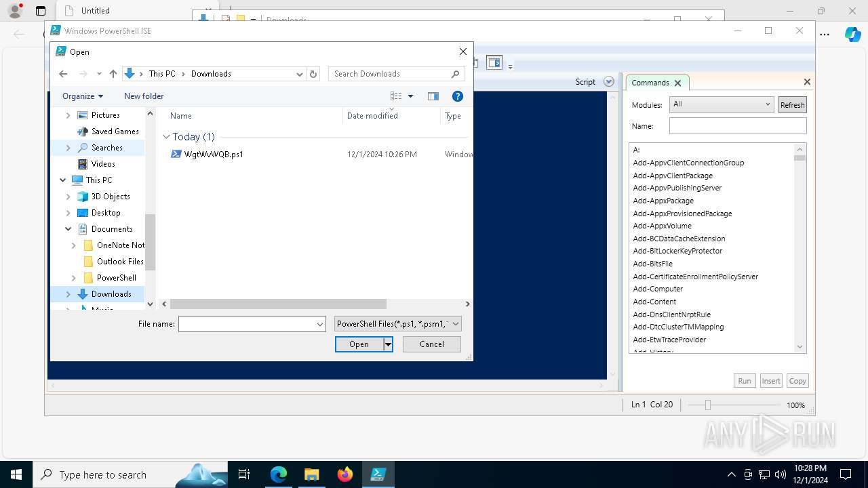Select Outlook Files folder
The height and width of the screenshot is (488, 868).
coord(119,262)
